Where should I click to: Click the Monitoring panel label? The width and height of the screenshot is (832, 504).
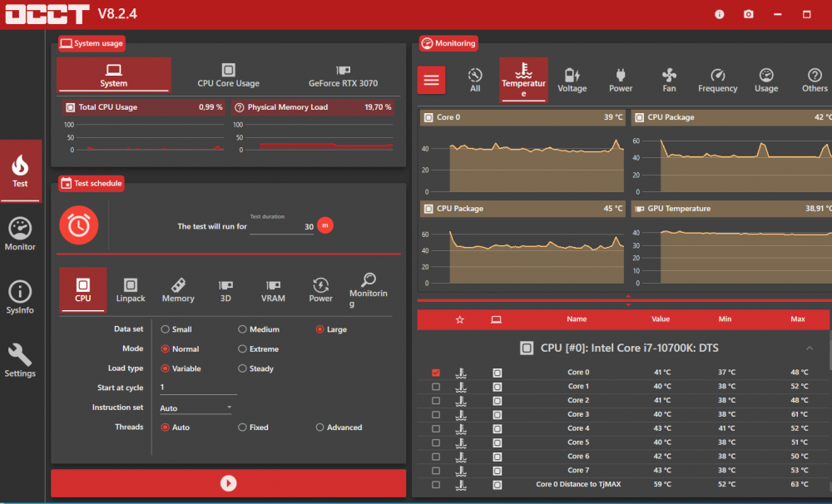[449, 43]
